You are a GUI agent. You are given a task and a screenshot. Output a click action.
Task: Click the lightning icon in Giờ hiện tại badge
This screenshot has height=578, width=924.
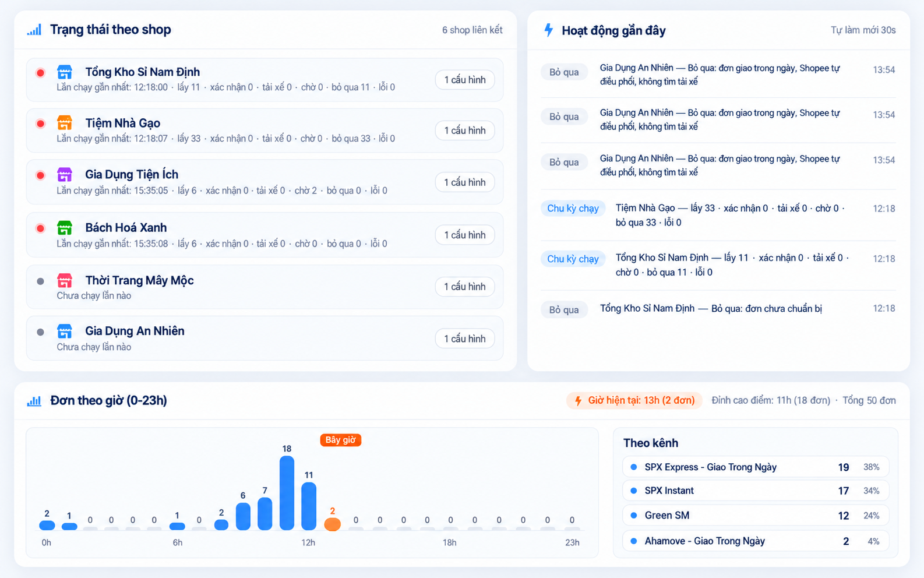click(578, 401)
